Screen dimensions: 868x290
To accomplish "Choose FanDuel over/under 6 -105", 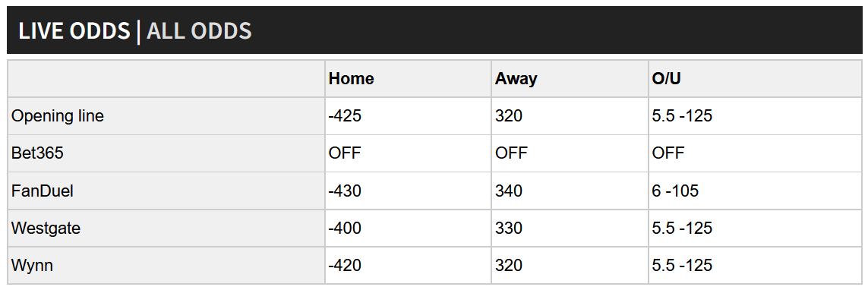I will tap(675, 191).
